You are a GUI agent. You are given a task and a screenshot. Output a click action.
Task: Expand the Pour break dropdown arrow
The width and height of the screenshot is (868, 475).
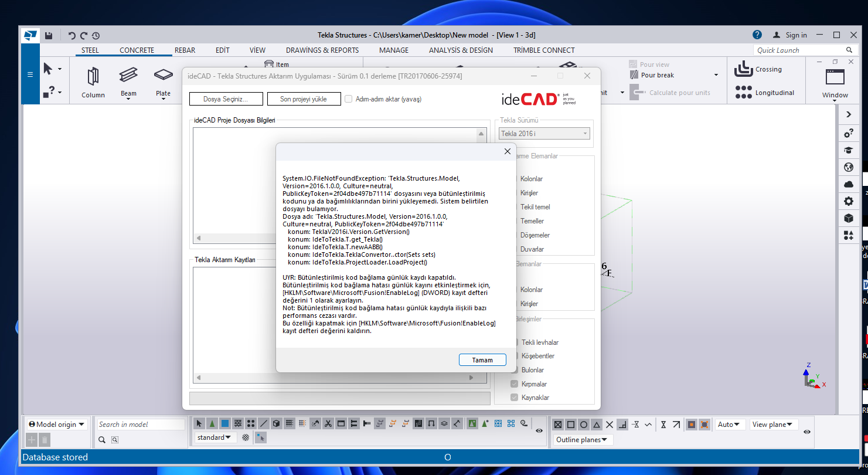click(716, 75)
